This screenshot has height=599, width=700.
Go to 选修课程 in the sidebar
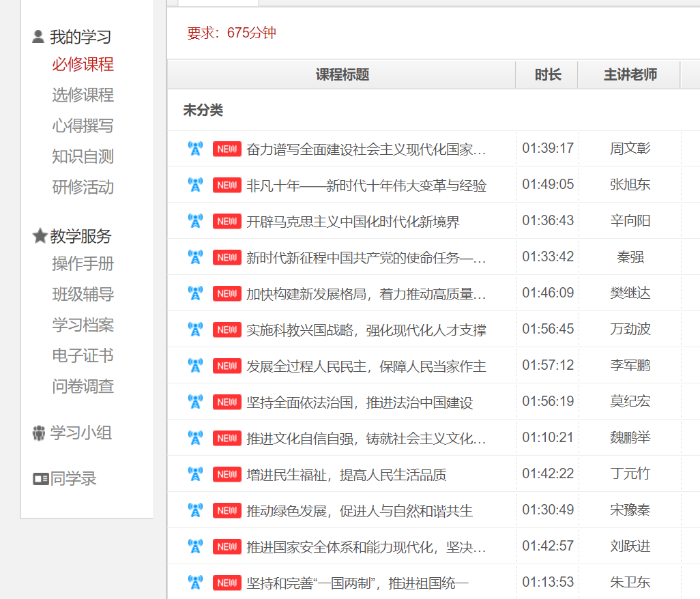83,95
